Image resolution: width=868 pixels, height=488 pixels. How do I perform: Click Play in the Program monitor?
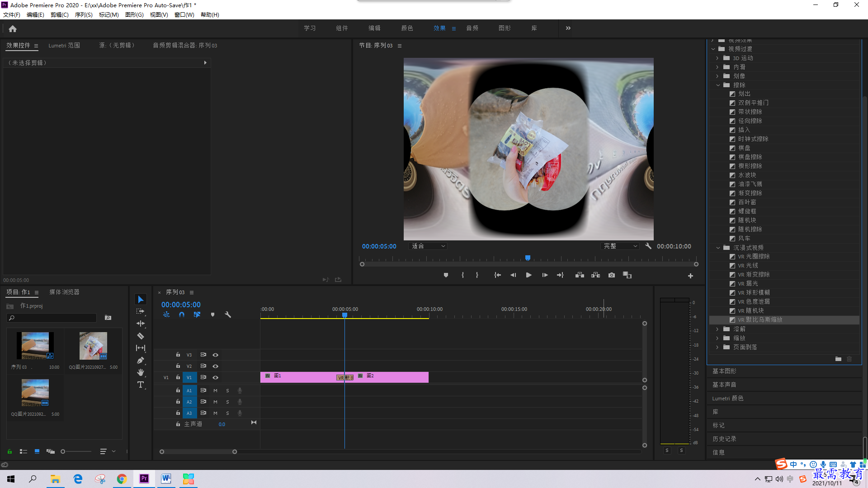(x=528, y=275)
